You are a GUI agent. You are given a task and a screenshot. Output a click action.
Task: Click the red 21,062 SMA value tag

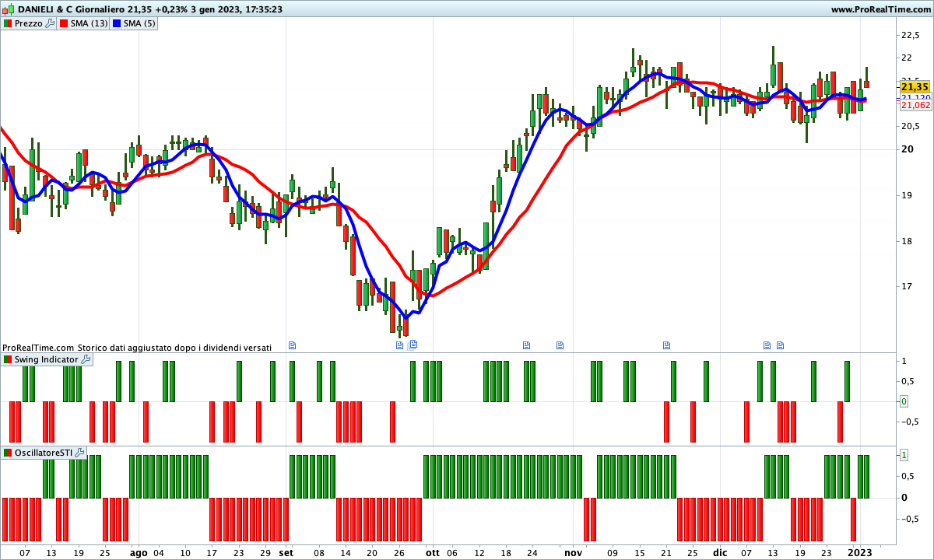click(x=916, y=105)
